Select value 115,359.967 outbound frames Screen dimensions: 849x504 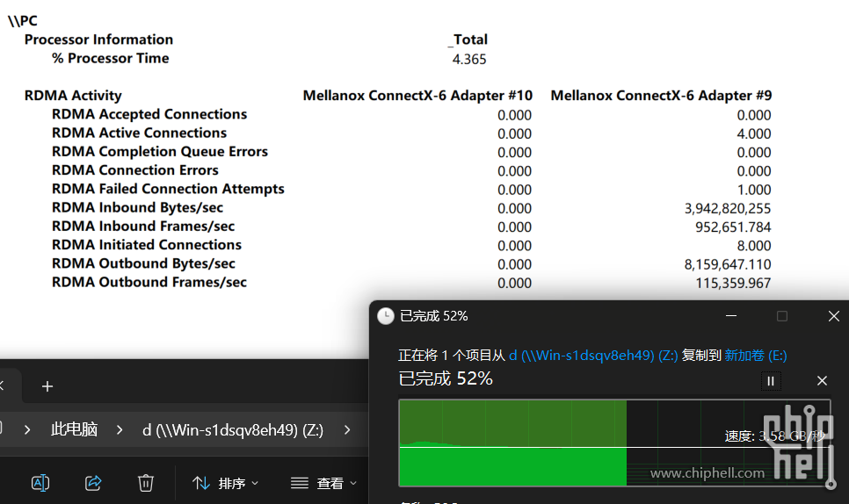(733, 283)
